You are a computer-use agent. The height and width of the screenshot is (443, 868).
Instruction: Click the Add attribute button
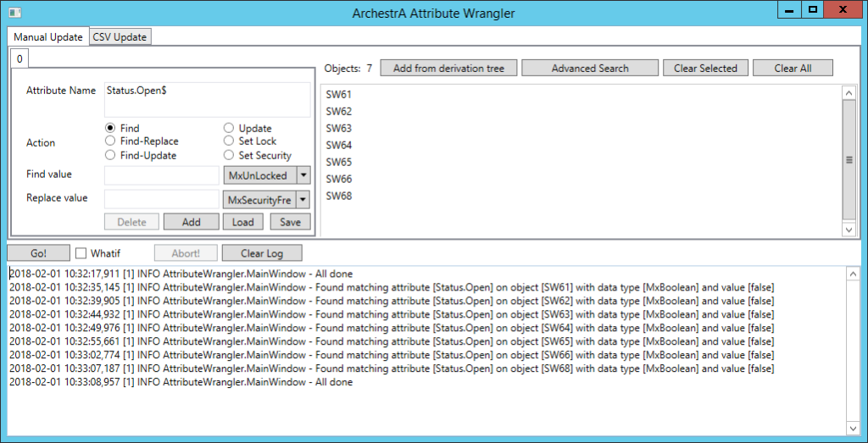(x=191, y=222)
